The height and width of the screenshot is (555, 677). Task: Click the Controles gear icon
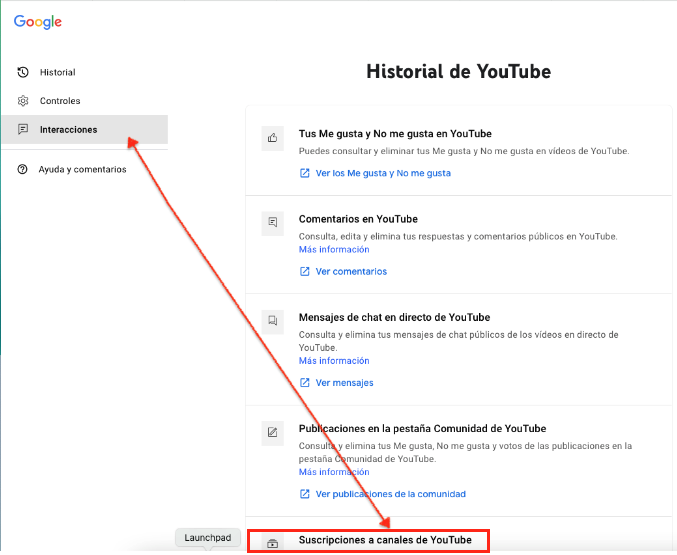coord(23,101)
